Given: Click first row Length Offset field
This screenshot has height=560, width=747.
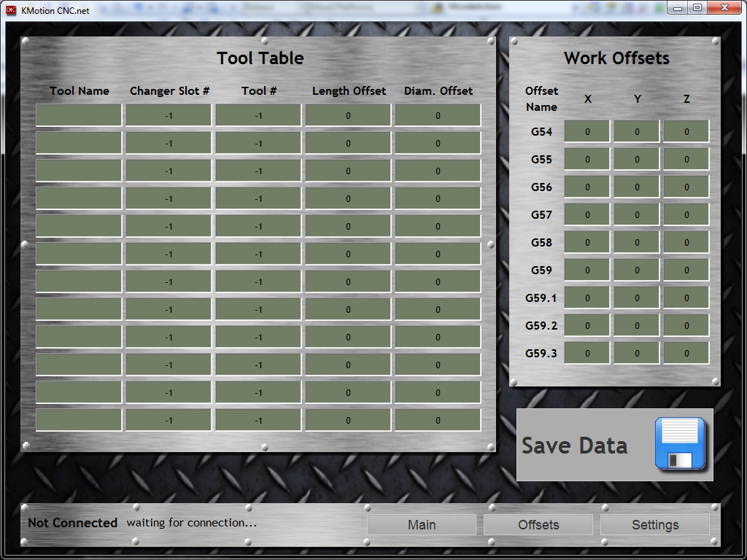Looking at the screenshot, I should [x=348, y=115].
